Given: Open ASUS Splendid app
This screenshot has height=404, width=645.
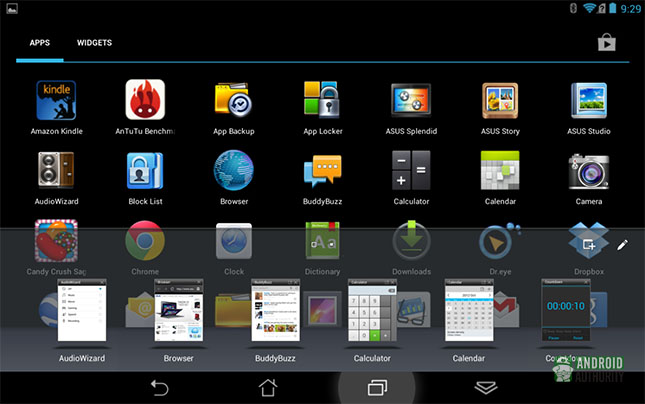Looking at the screenshot, I should pyautogui.click(x=411, y=100).
